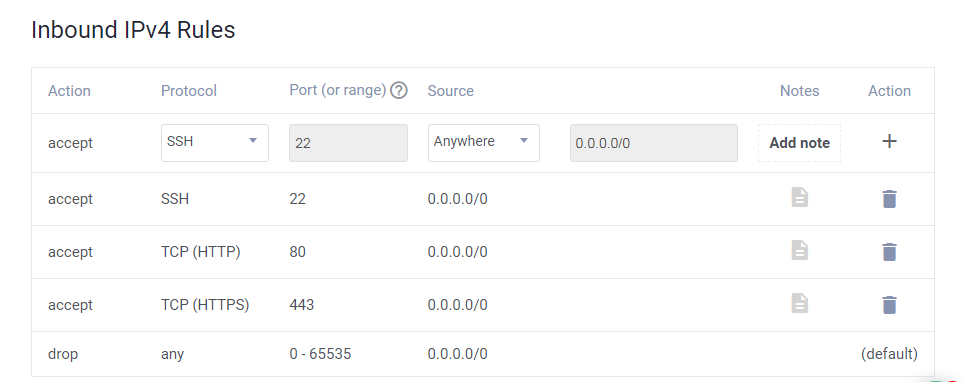Add the new rule with the plus icon

pyautogui.click(x=889, y=141)
